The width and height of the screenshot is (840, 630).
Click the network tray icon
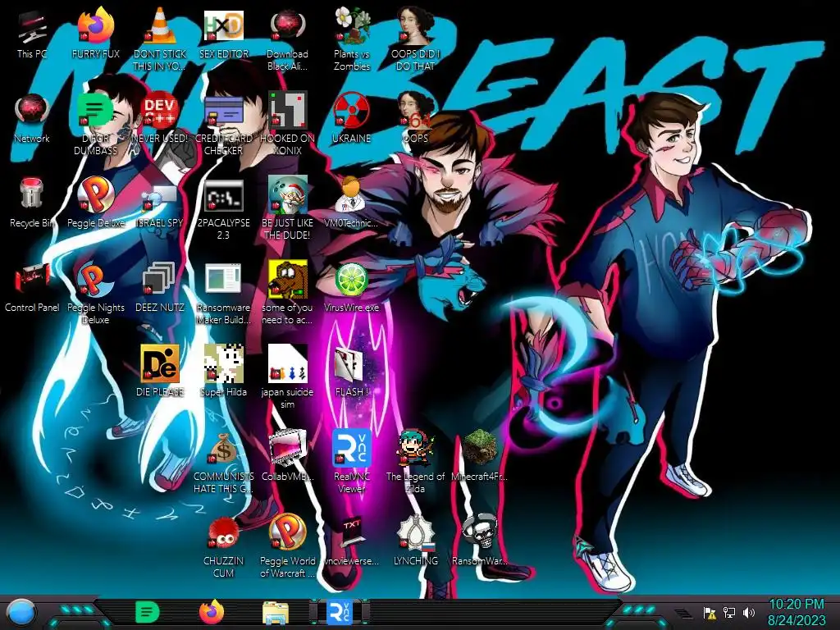click(729, 612)
